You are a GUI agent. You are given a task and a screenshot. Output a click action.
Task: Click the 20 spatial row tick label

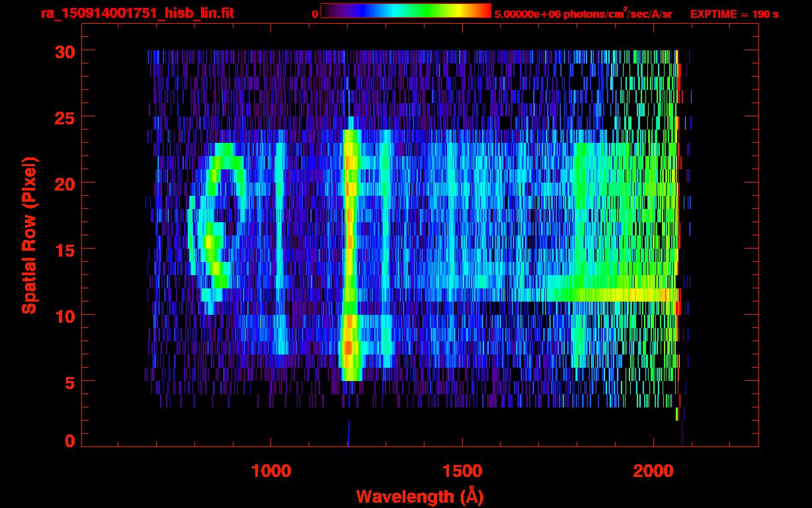point(63,183)
